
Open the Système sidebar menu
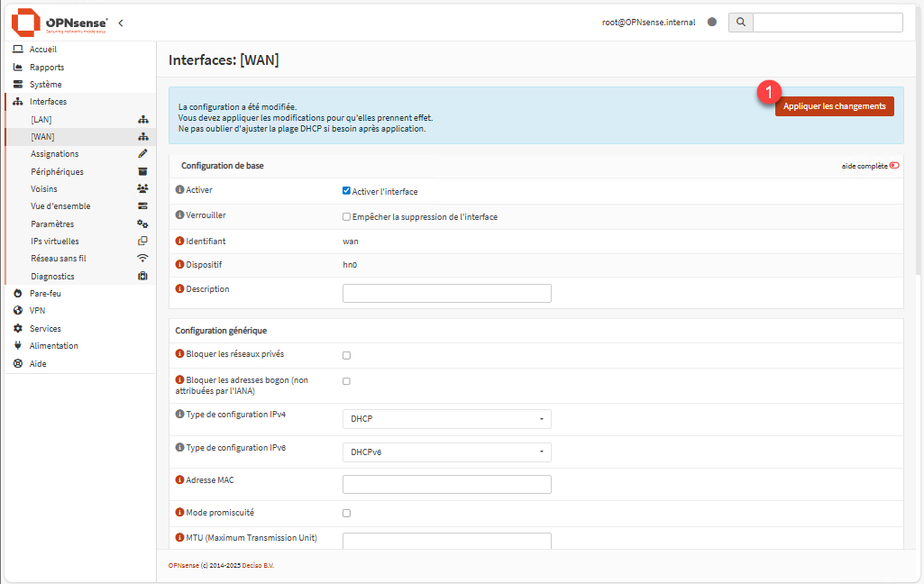(45, 85)
